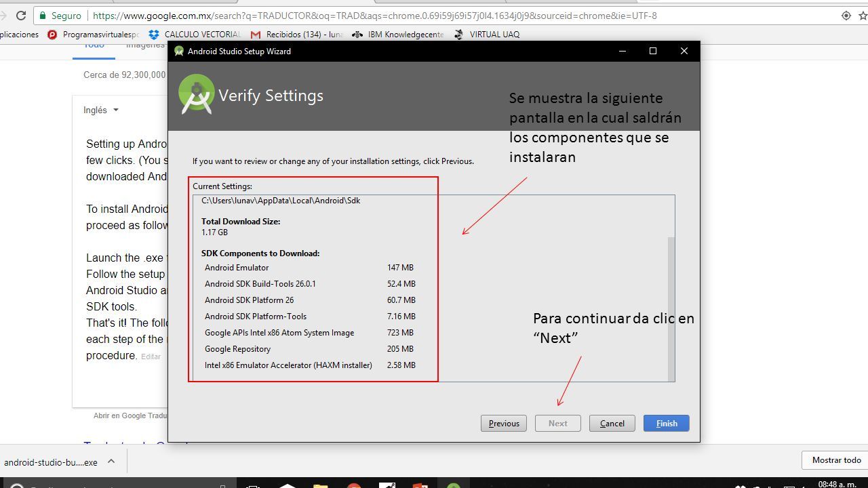Click the Verify Settings heading
Screen dimensions: 868x488
click(271, 96)
